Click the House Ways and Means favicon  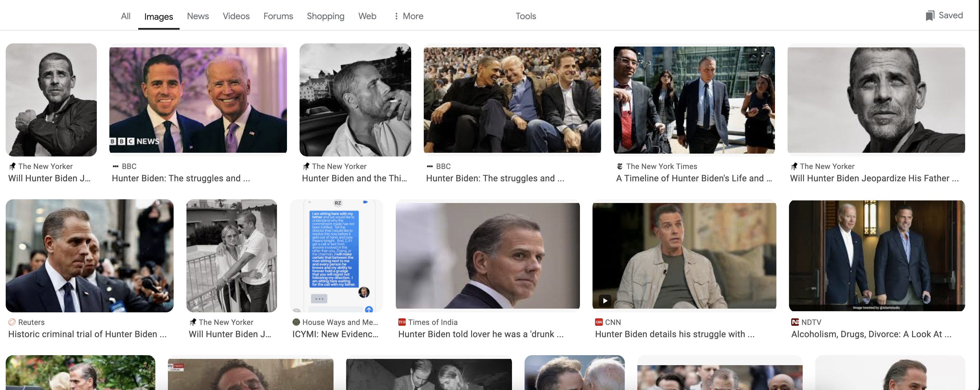[x=296, y=322]
